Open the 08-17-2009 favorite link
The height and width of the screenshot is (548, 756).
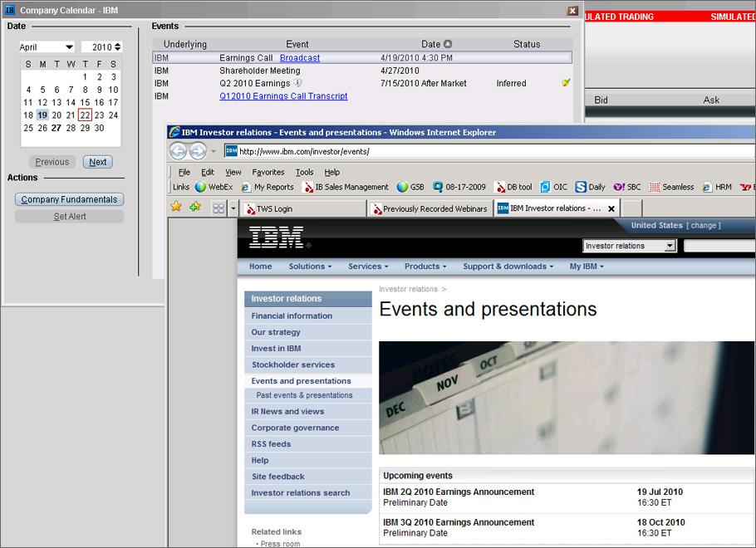pyautogui.click(x=459, y=187)
